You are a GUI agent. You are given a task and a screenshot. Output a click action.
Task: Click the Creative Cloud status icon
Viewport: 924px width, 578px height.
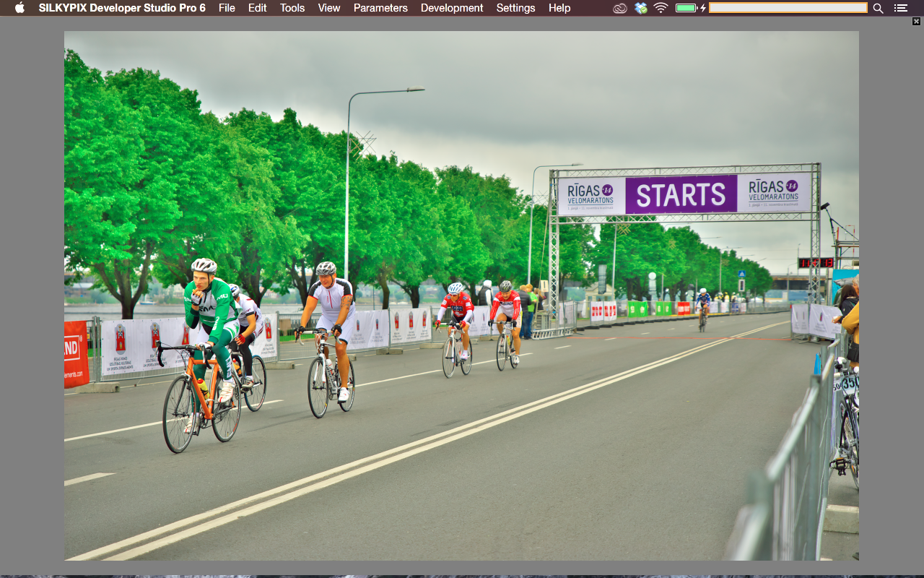tap(620, 8)
